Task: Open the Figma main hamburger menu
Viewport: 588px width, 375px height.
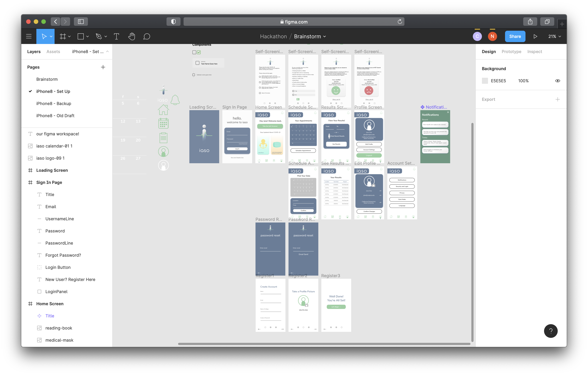Action: [29, 36]
